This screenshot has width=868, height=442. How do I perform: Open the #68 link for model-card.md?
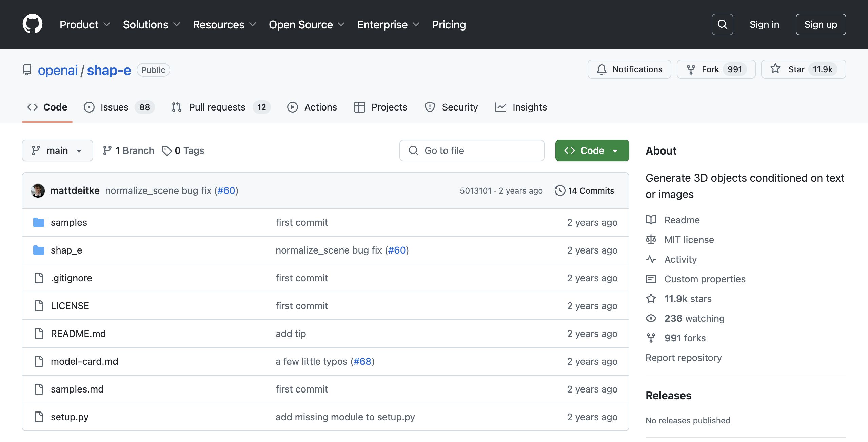point(362,361)
